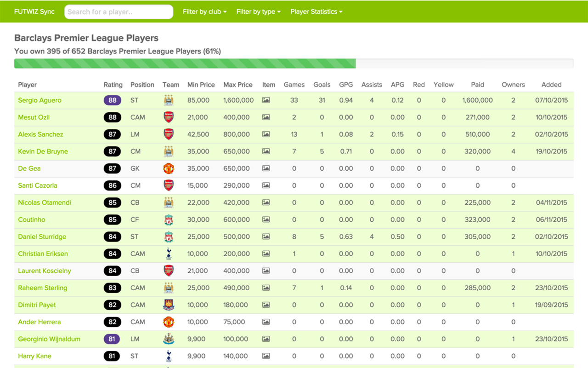Open item image icon for Raheem Sterling
This screenshot has height=368, width=588.
[266, 287]
